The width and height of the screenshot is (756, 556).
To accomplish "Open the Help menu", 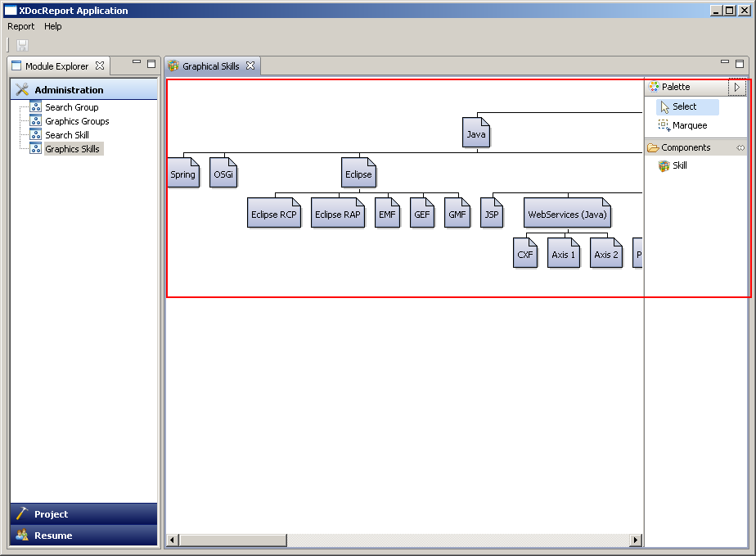I will [53, 26].
